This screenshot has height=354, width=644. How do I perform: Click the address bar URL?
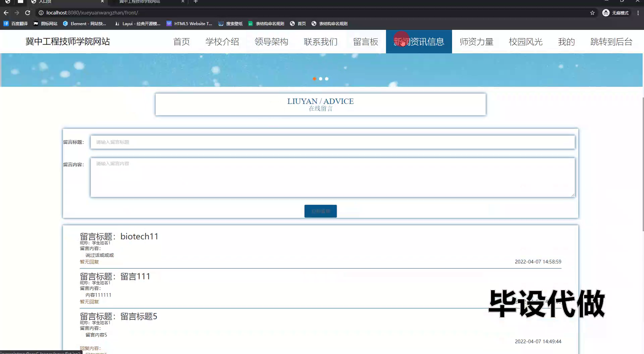pyautogui.click(x=92, y=13)
